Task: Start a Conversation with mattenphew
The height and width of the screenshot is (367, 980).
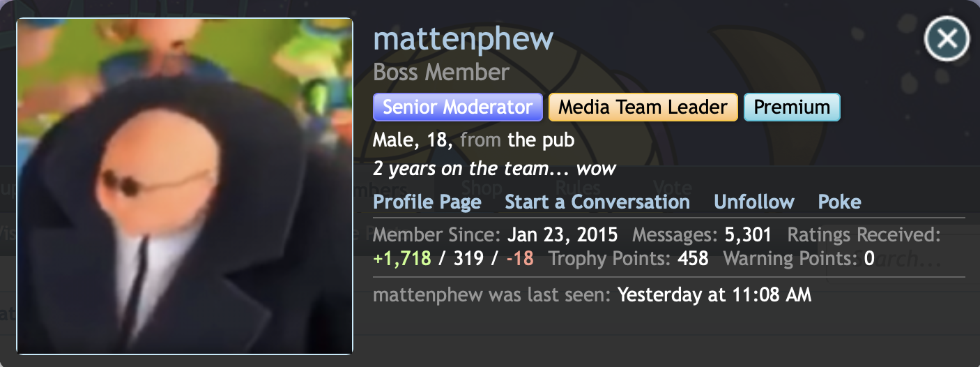Action: click(x=597, y=202)
